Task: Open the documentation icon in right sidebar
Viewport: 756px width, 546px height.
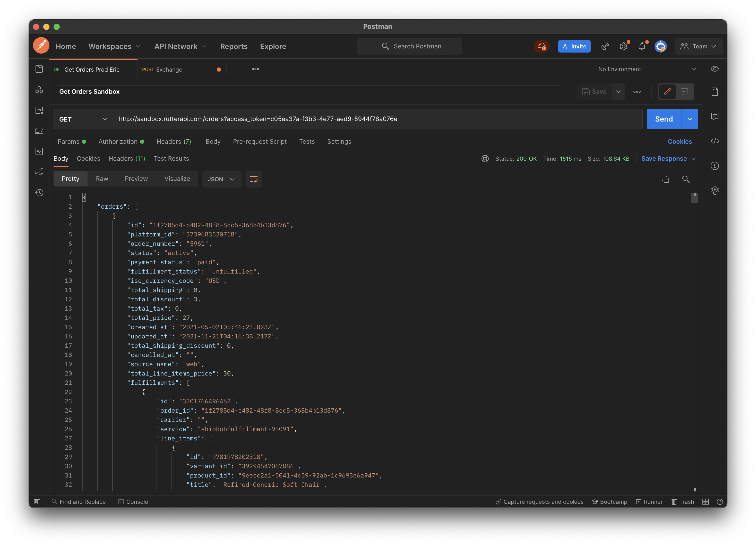Action: [x=715, y=92]
